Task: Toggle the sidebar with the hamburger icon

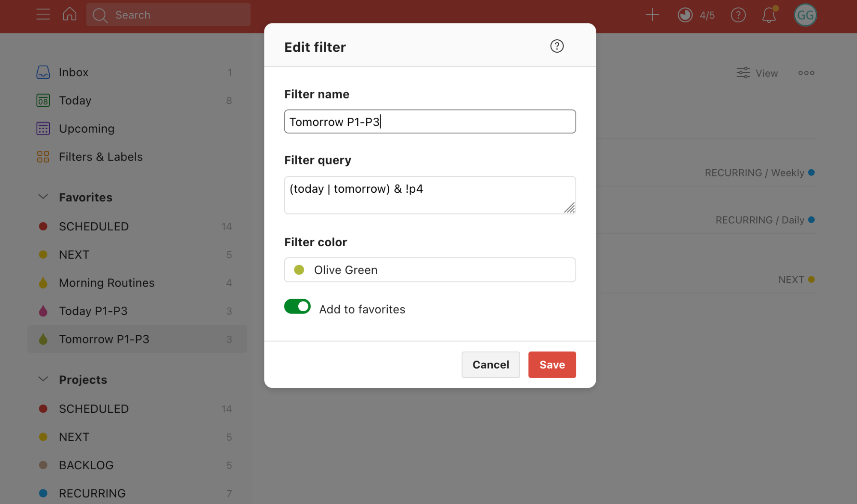Action: tap(43, 14)
